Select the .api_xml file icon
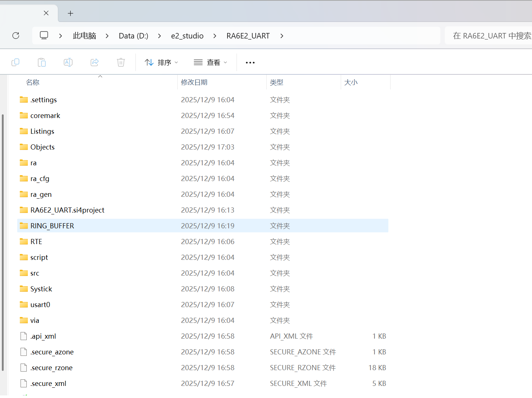Viewport: 532px width, 398px height. [x=24, y=336]
